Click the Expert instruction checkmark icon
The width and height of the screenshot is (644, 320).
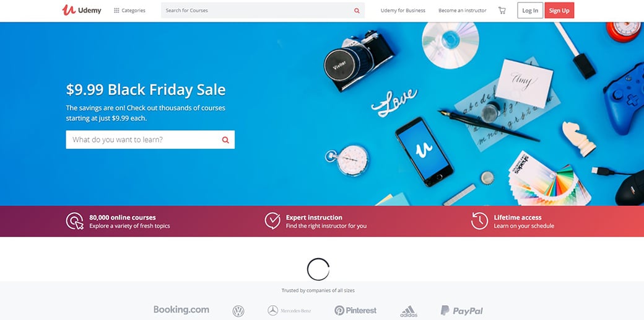pyautogui.click(x=272, y=221)
